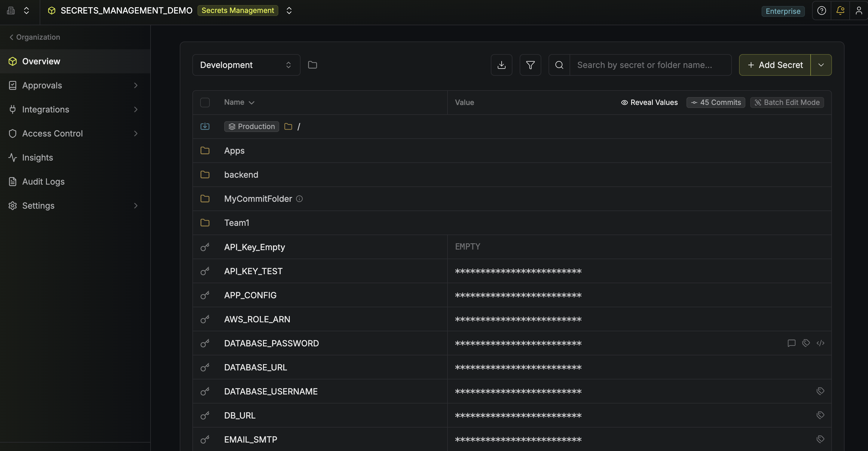The height and width of the screenshot is (451, 868).
Task: Expand the Approvals chevron
Action: tap(136, 85)
